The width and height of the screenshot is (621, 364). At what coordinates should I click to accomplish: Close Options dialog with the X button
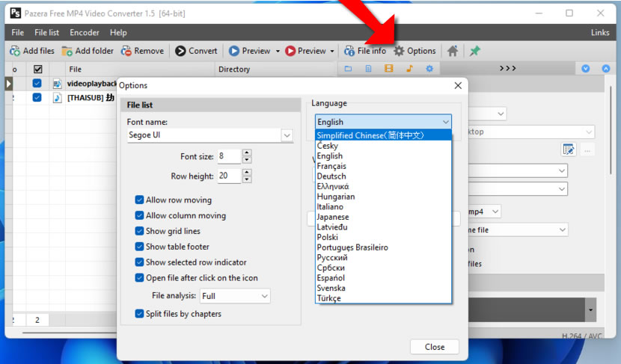(458, 85)
